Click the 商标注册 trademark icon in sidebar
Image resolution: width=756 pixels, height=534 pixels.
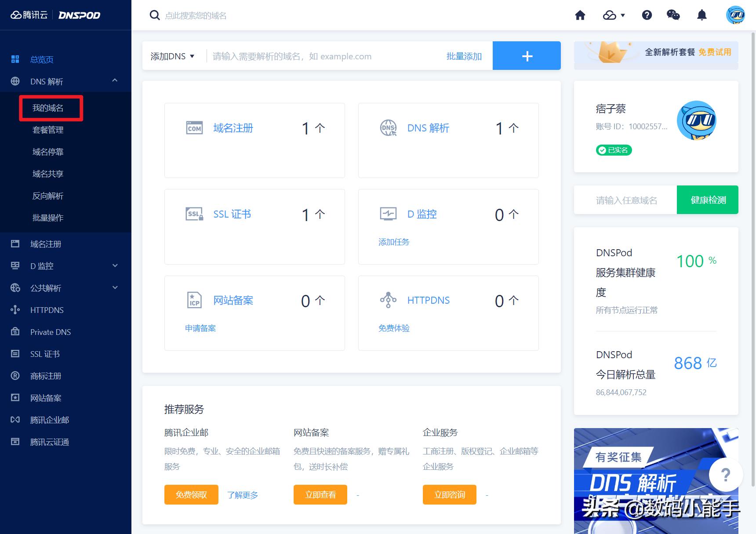coord(15,376)
